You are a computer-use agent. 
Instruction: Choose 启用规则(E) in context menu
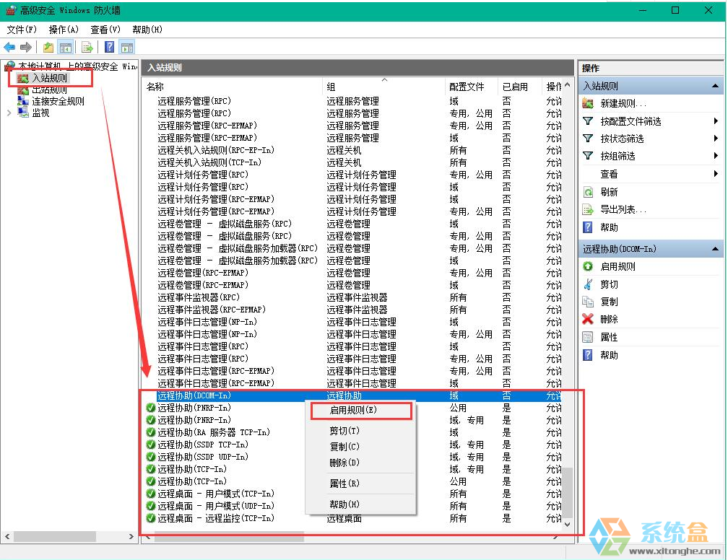pos(361,410)
